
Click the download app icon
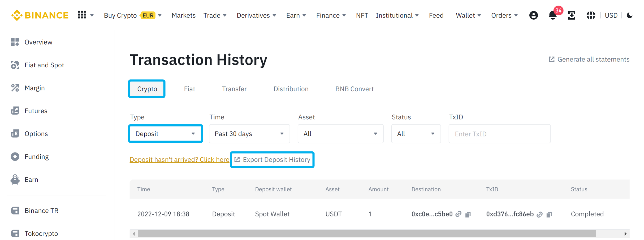(572, 15)
